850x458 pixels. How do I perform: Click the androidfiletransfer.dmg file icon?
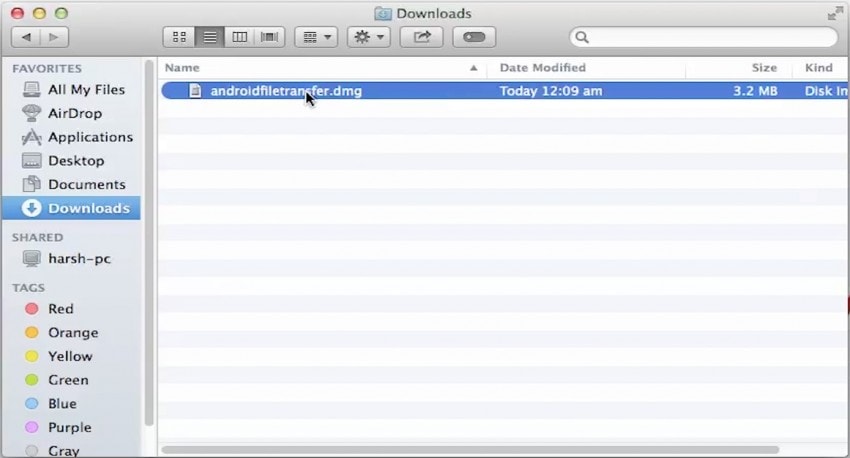[195, 91]
